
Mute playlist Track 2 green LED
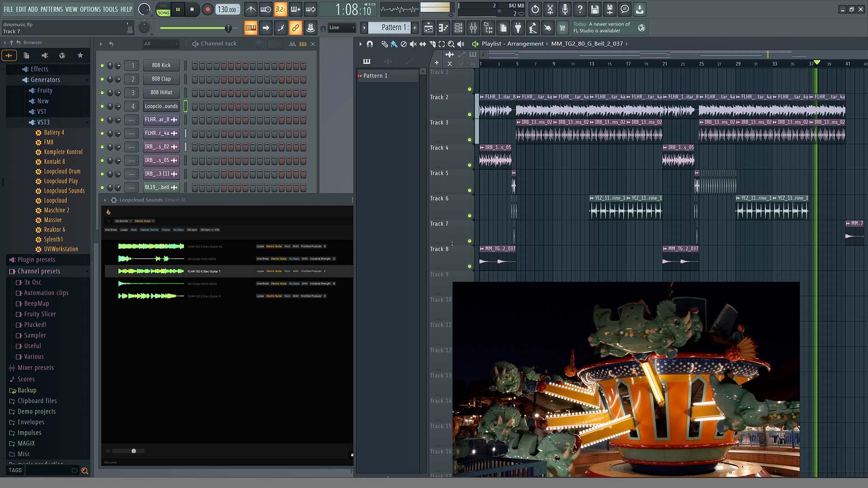point(469,114)
